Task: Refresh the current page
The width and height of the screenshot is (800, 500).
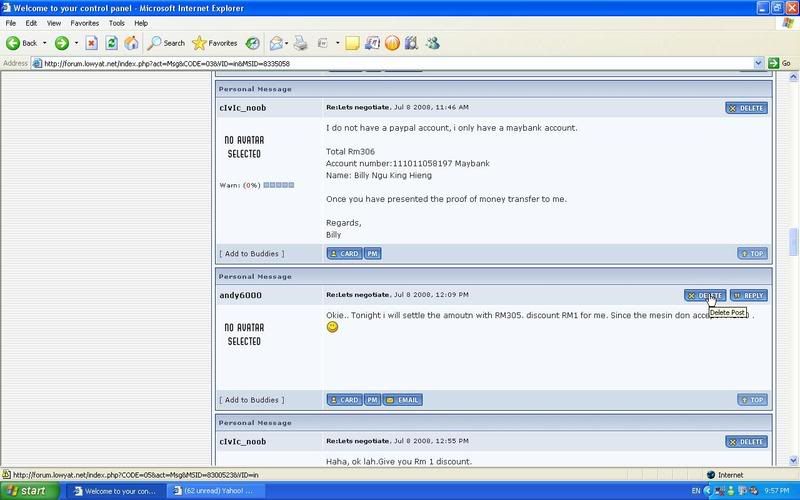Action: coord(111,43)
